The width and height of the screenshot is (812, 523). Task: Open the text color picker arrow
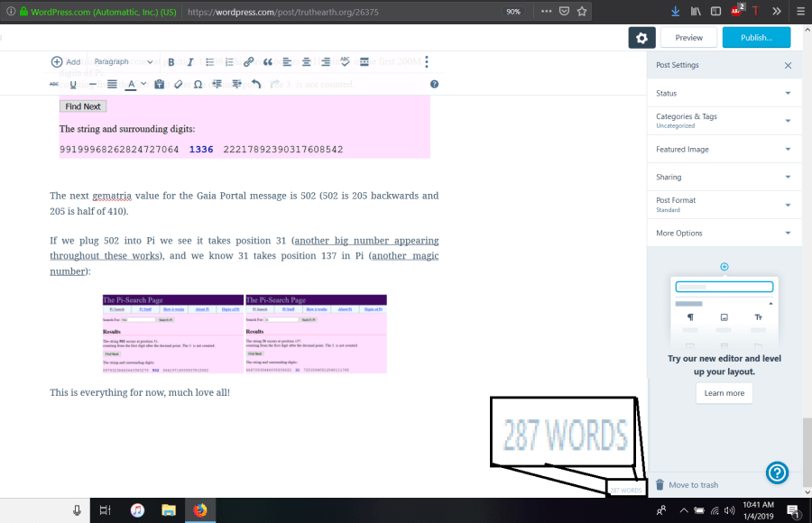[144, 84]
